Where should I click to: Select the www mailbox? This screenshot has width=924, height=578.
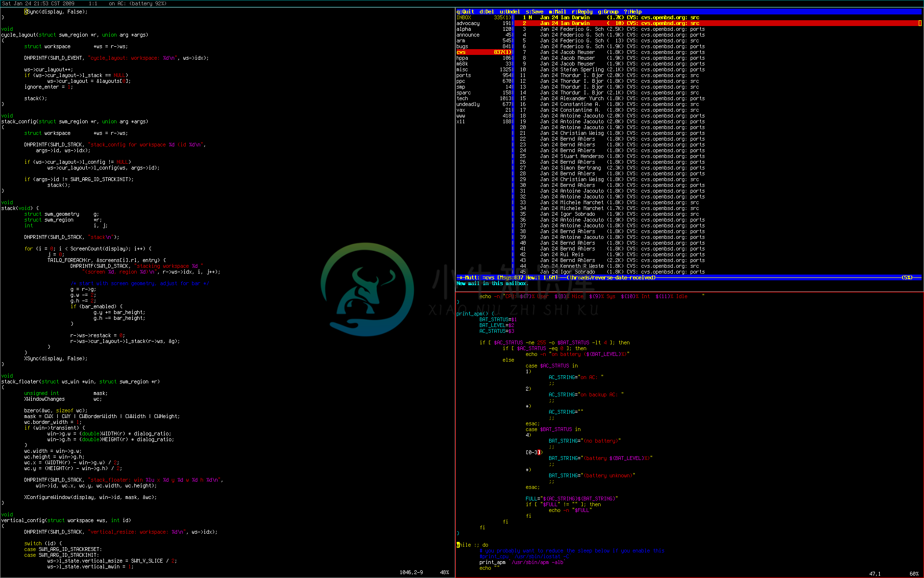click(484, 116)
